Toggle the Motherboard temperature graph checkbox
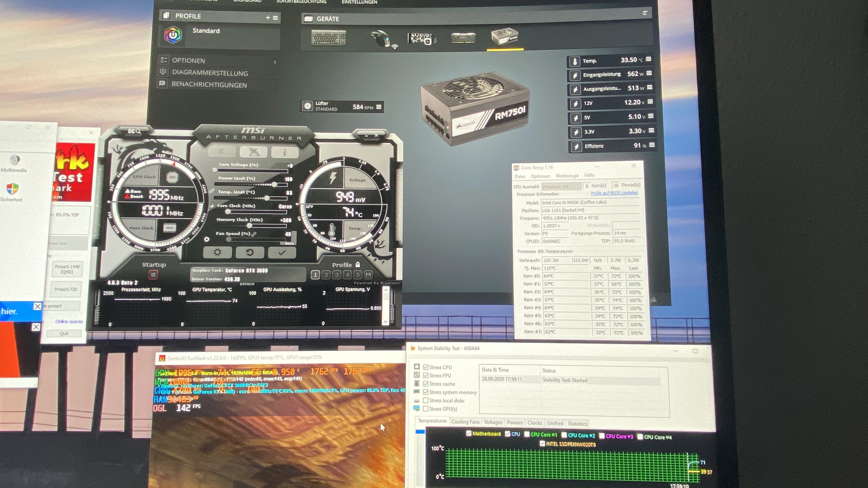Viewport: 868px width, 488px height. pos(468,433)
